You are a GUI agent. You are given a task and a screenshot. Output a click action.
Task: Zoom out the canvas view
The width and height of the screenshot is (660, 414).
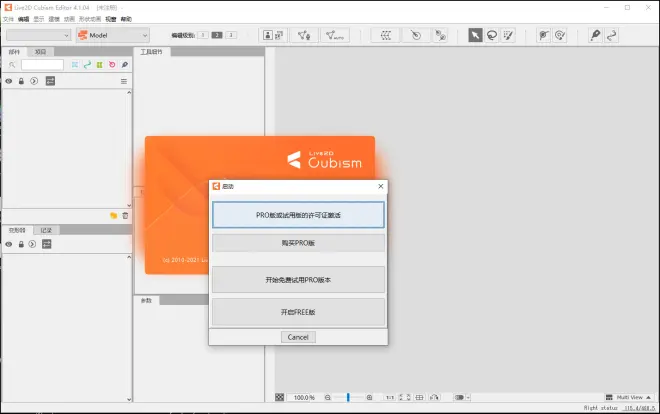tap(327, 397)
